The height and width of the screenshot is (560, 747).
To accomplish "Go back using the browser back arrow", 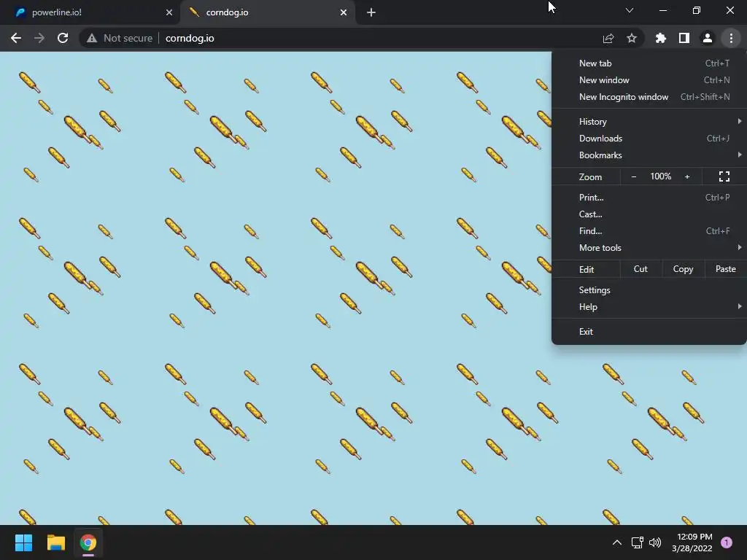I will point(16,38).
